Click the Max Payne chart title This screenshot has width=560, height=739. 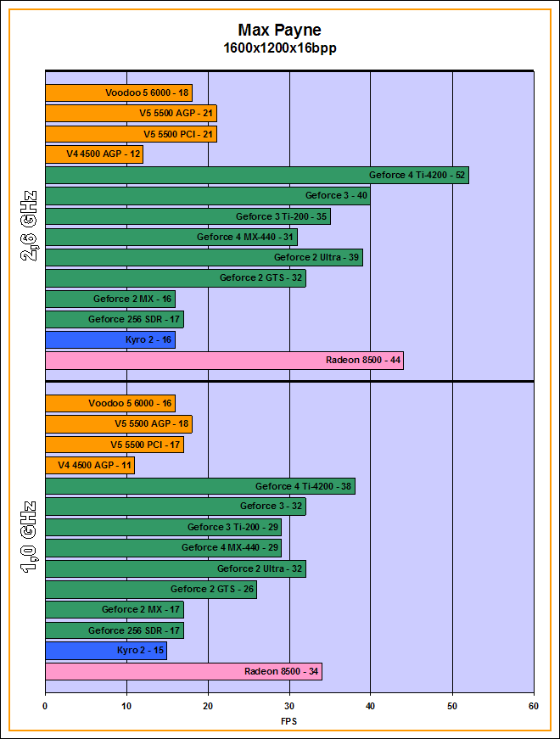tap(279, 31)
